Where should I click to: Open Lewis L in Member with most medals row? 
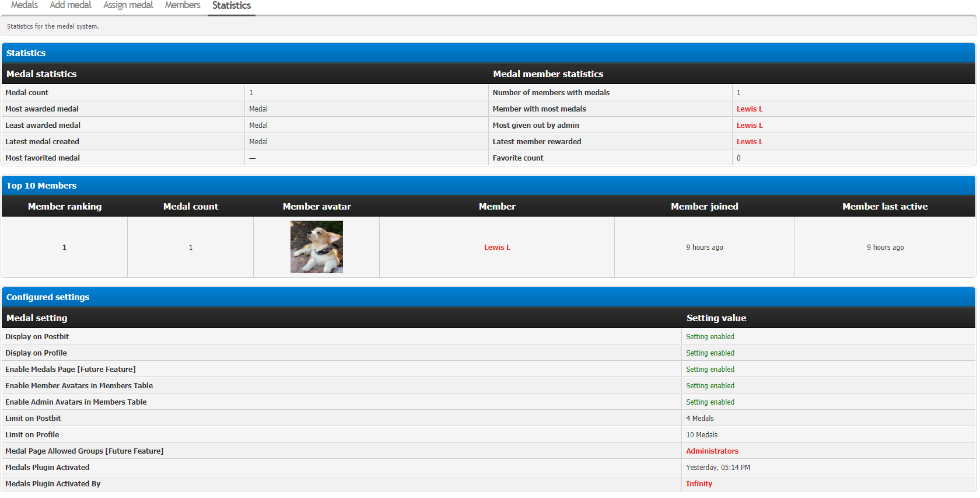(749, 109)
